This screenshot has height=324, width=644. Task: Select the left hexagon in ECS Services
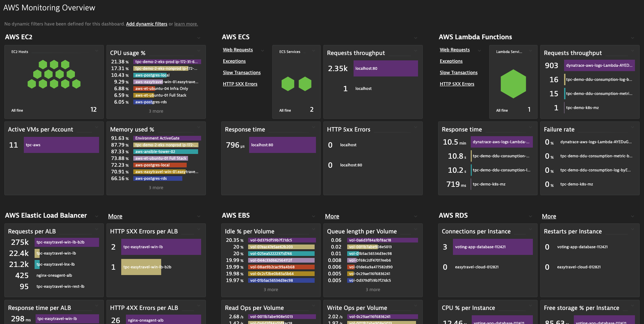click(x=288, y=84)
